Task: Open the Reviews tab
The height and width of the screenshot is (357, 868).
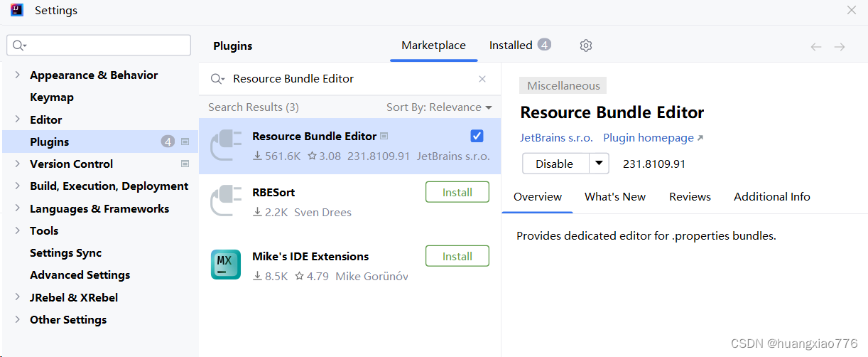Action: point(690,197)
